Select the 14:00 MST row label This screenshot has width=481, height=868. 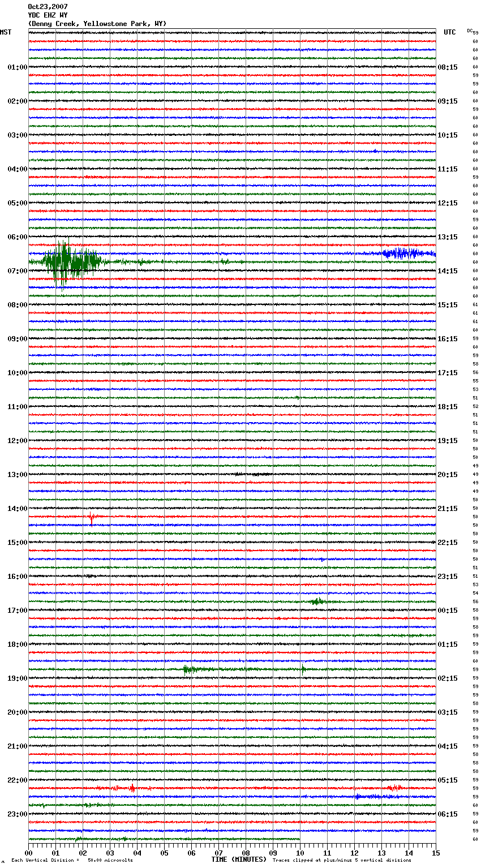[x=17, y=509]
